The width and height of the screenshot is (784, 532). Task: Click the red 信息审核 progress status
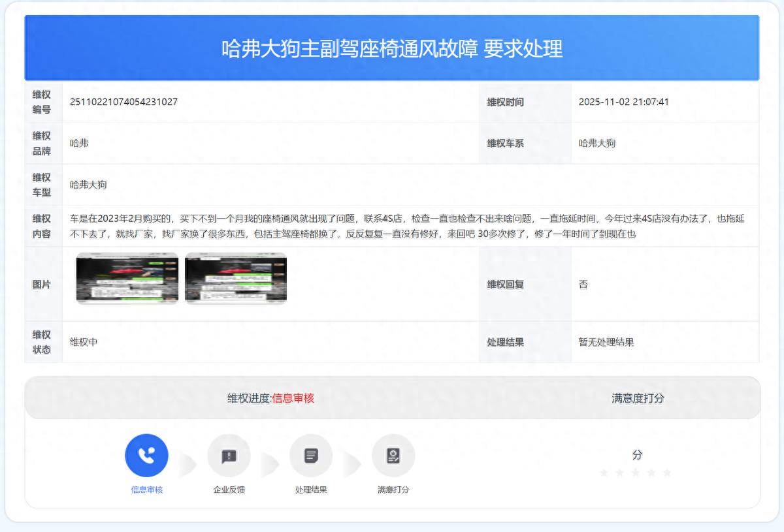(293, 398)
